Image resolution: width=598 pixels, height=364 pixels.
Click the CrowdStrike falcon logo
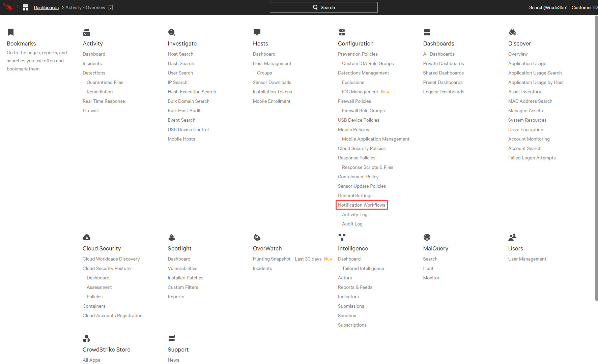(x=7, y=7)
